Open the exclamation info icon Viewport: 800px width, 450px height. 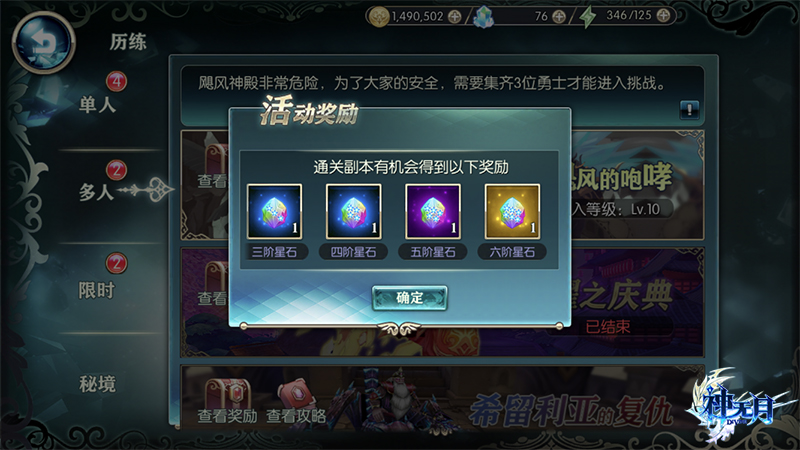(689, 109)
